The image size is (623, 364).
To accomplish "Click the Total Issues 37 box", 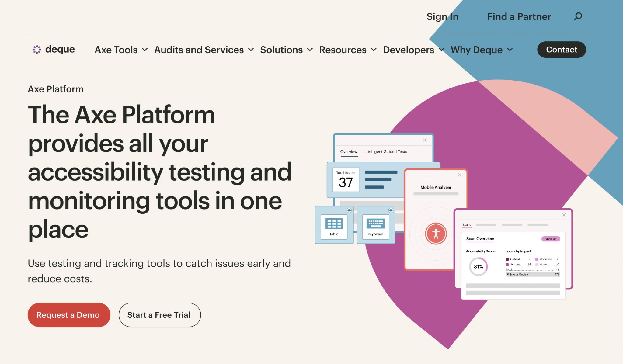I will tap(346, 180).
